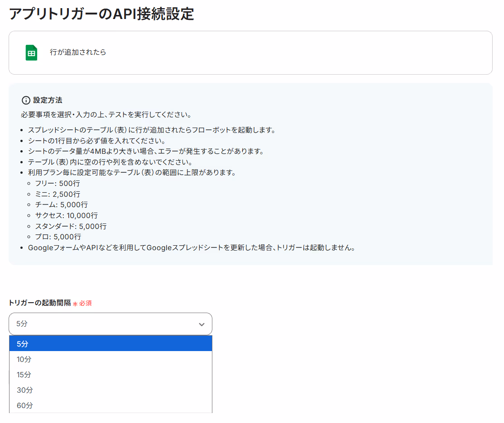Pick the 30分 interval option
Screen dimensions: 504x423
pos(110,390)
